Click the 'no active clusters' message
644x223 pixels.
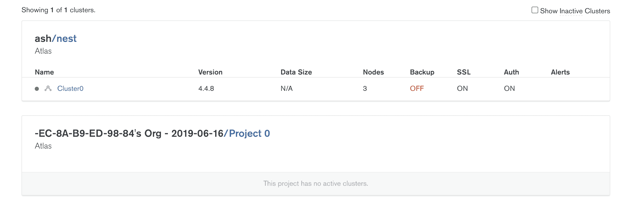point(316,183)
